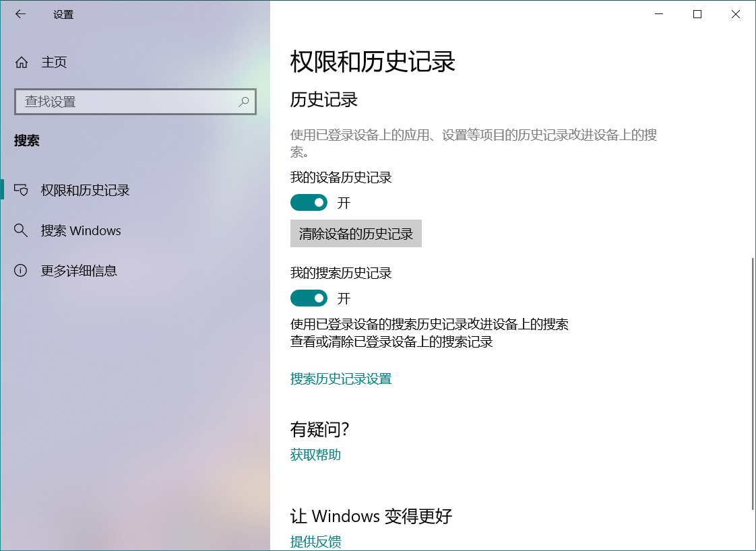The height and width of the screenshot is (551, 756).
Task: Click the info icon beside 更多详细信息
Action: coord(21,270)
